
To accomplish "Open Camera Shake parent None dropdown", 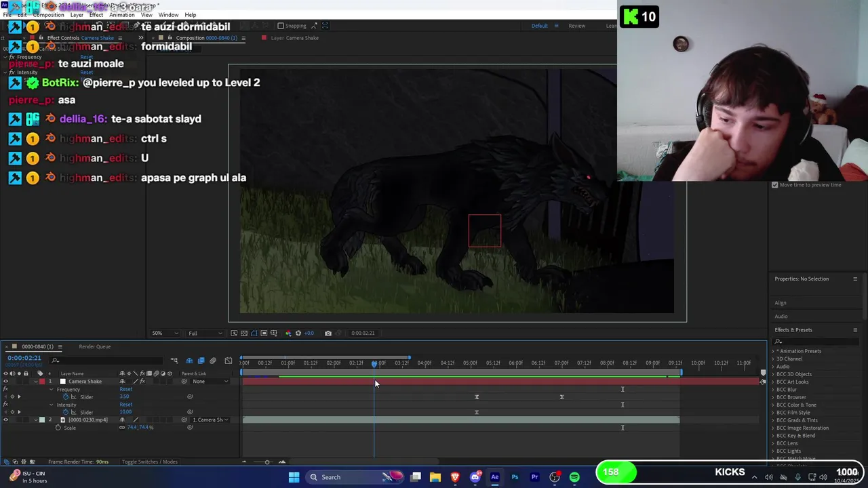I will (x=211, y=382).
